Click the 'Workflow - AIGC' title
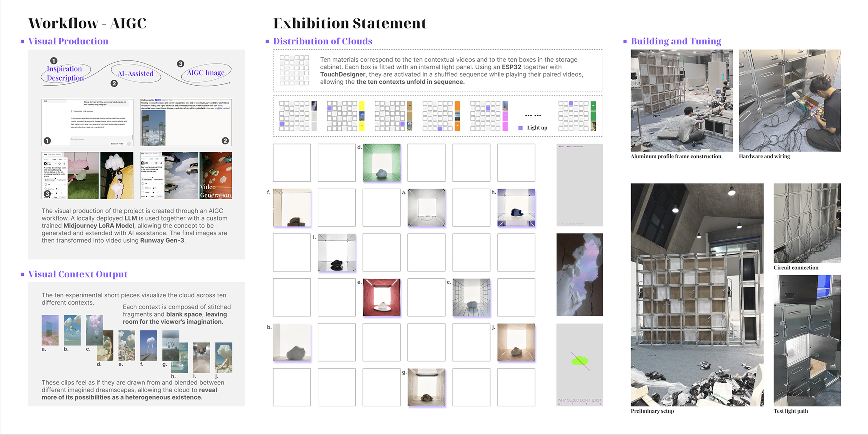 87,23
